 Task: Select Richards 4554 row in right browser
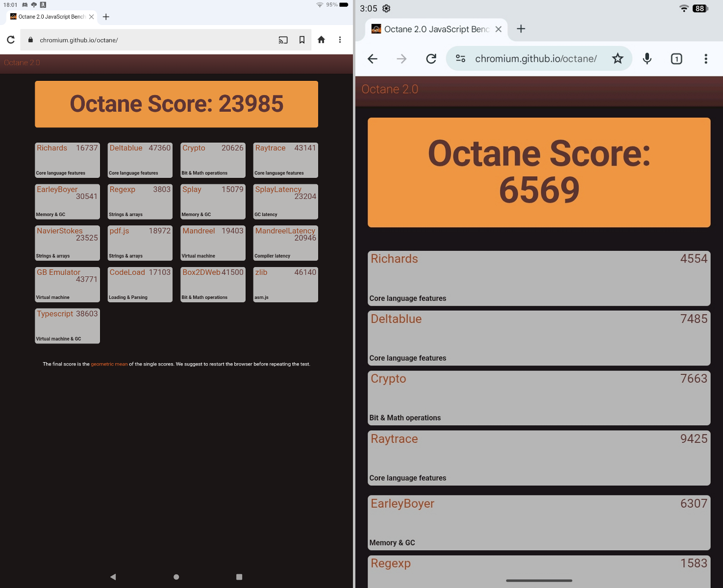point(539,278)
